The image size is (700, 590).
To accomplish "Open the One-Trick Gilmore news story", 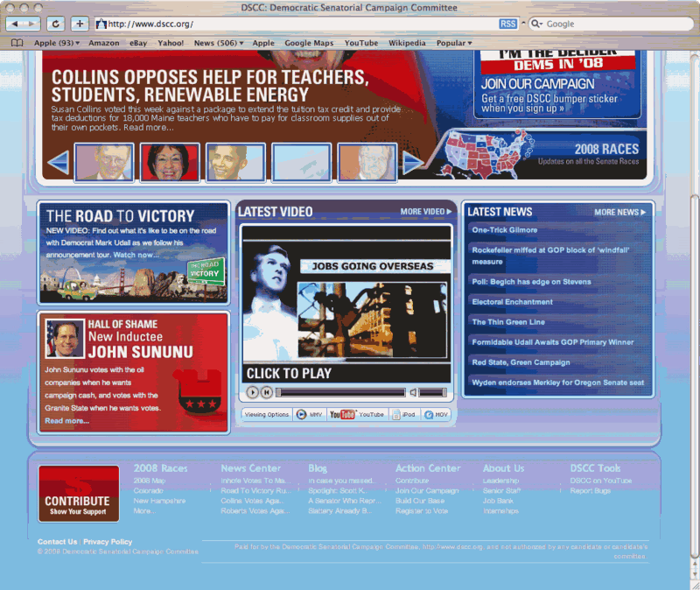I will (505, 230).
